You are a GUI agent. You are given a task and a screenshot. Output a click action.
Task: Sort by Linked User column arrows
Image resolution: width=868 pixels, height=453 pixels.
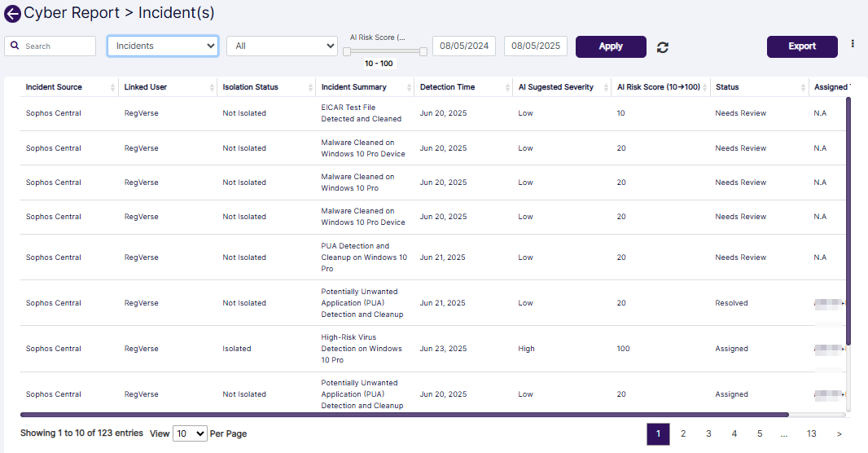point(212,87)
